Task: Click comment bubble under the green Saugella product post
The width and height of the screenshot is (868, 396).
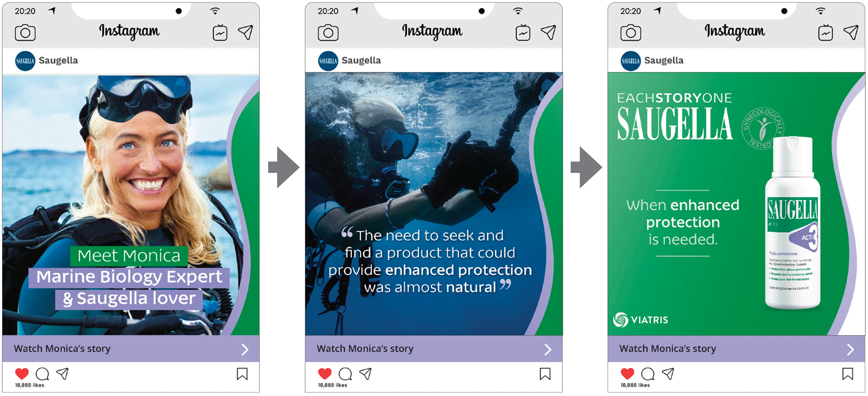Action: [x=648, y=374]
